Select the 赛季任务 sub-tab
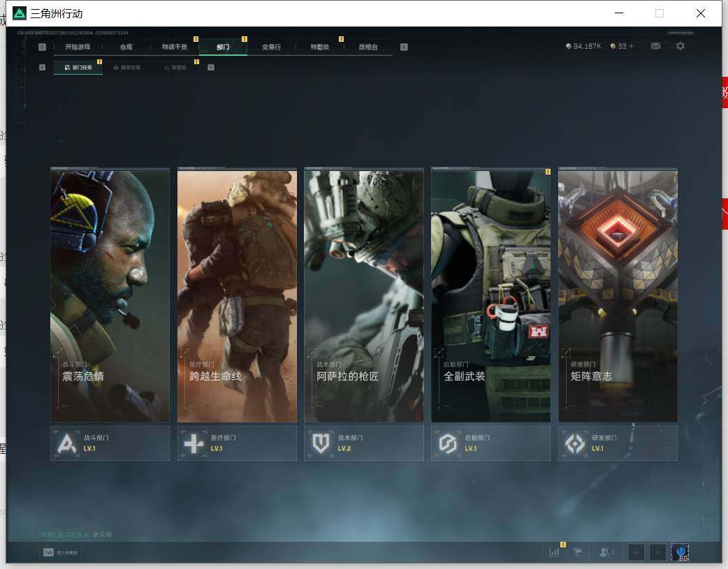Image resolution: width=728 pixels, height=569 pixels. (x=127, y=68)
